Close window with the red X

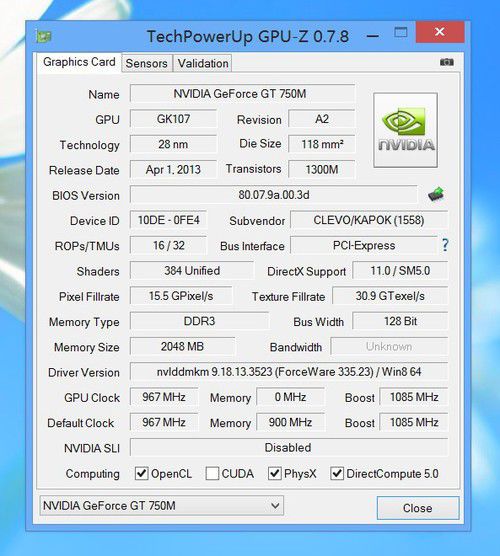pos(440,32)
